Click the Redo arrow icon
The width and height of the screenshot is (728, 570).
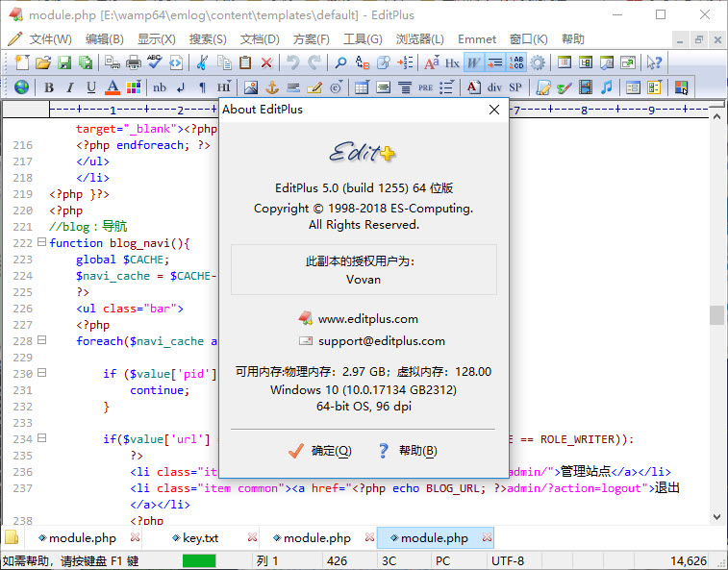pyautogui.click(x=314, y=62)
